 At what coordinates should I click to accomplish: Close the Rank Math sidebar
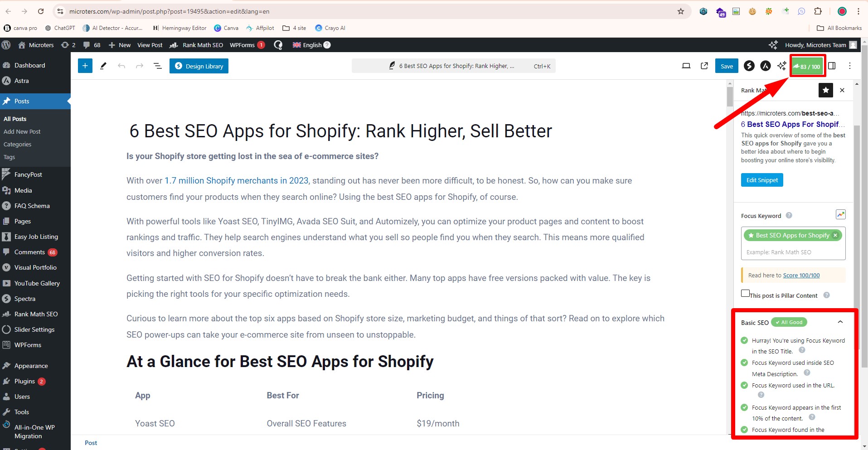pos(842,90)
